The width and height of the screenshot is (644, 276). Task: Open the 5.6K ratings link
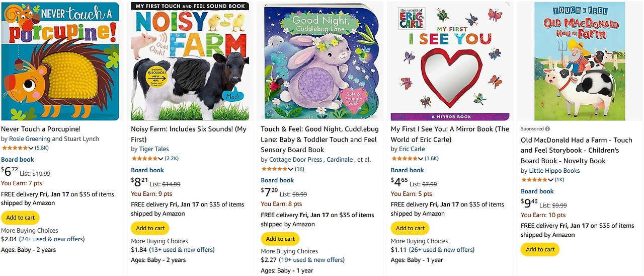[x=42, y=148]
